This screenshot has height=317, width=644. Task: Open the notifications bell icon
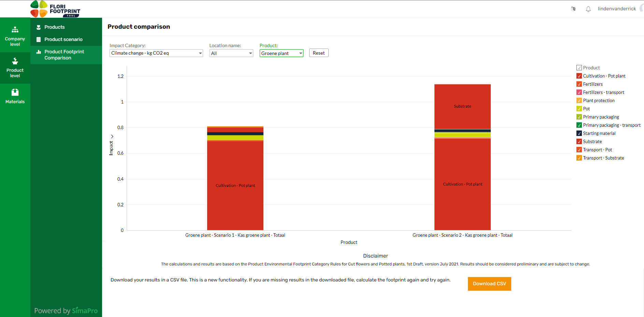[x=588, y=9]
